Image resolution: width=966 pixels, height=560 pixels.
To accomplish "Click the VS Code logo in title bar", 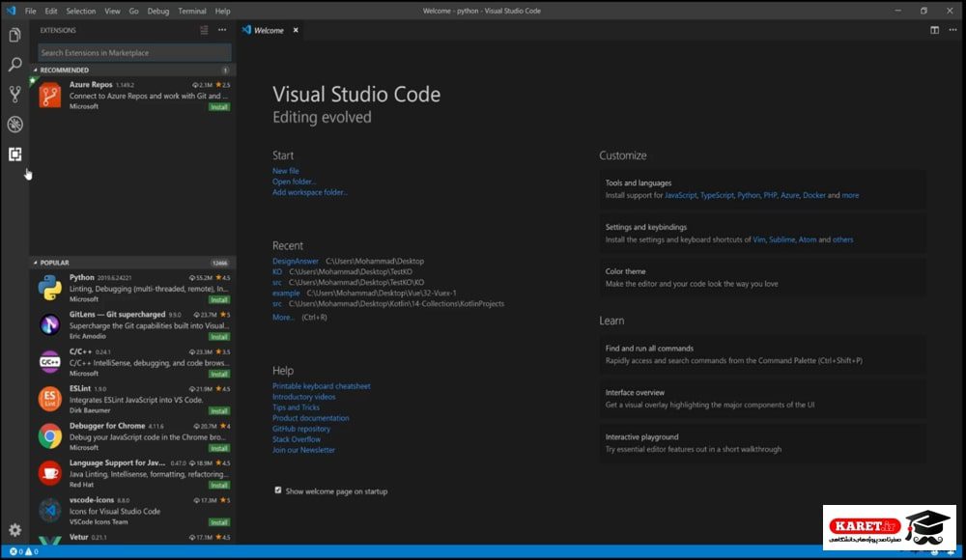I will point(11,11).
